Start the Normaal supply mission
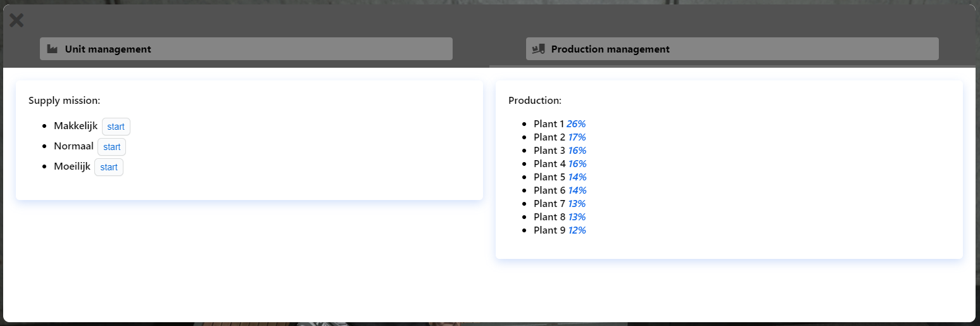Viewport: 980px width, 326px height. pos(111,147)
